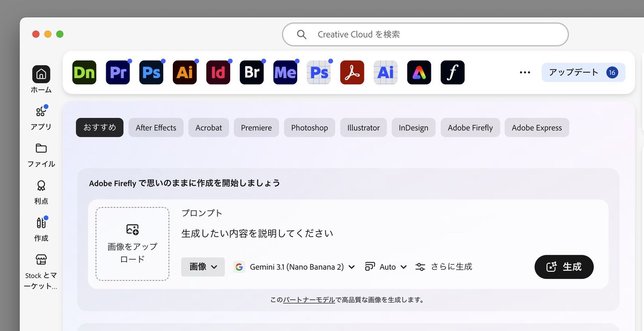Click the search magnifier icon
Image resolution: width=644 pixels, height=331 pixels.
coord(302,34)
